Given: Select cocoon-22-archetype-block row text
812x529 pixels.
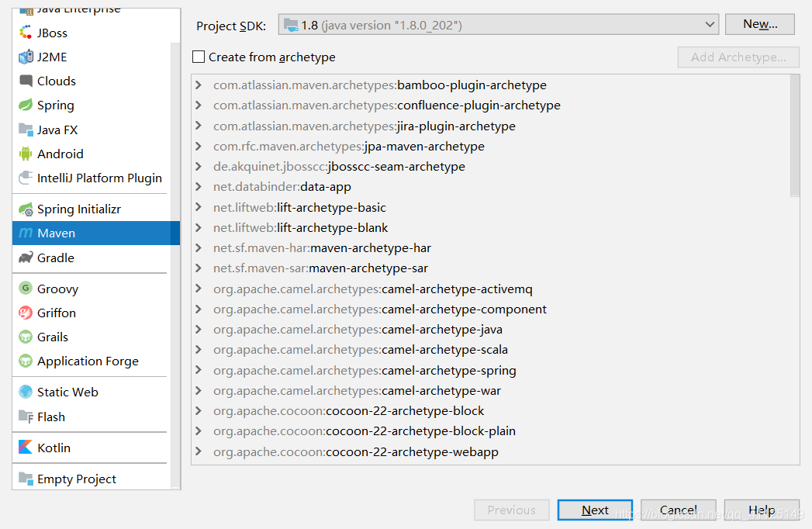Looking at the screenshot, I should 348,410.
